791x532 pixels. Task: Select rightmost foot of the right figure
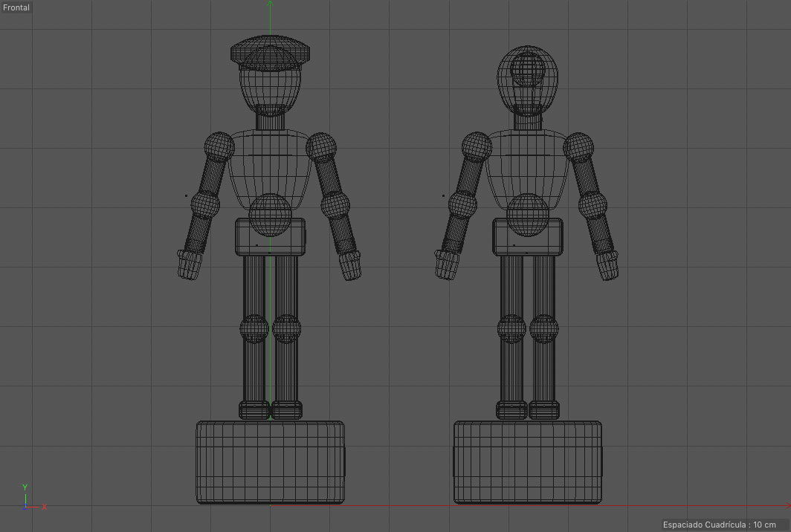coord(544,409)
